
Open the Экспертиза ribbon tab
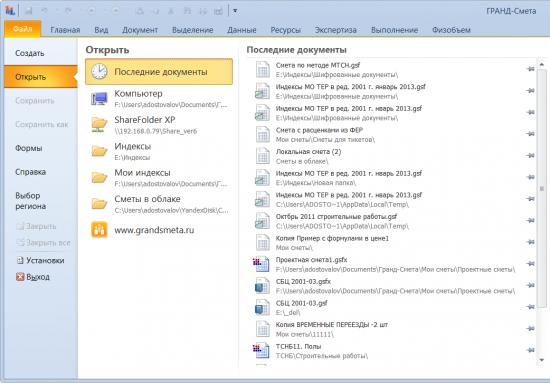click(336, 30)
